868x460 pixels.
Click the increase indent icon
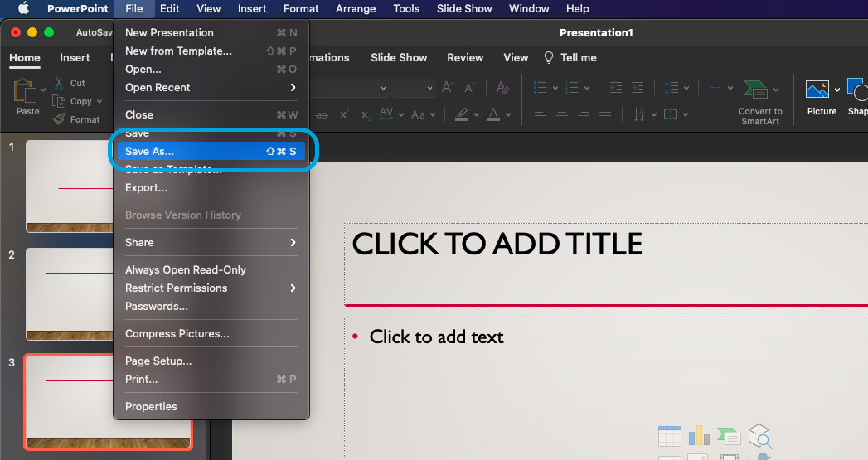tap(638, 88)
